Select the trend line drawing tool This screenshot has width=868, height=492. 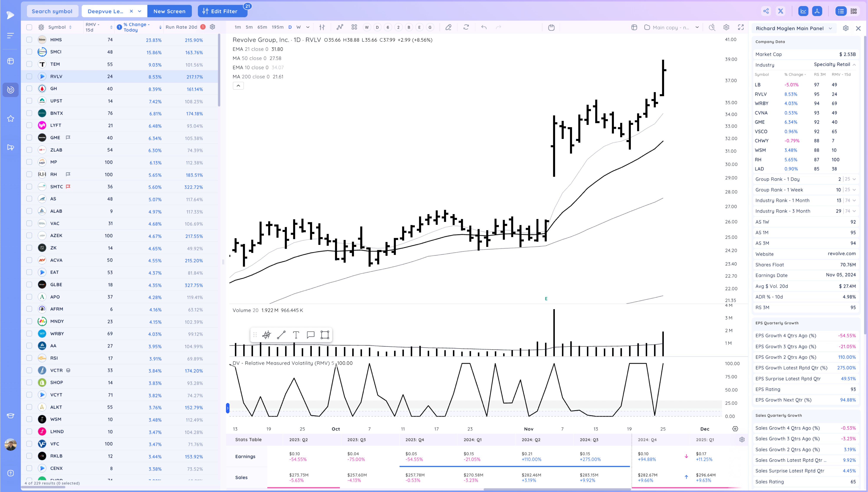tap(281, 335)
